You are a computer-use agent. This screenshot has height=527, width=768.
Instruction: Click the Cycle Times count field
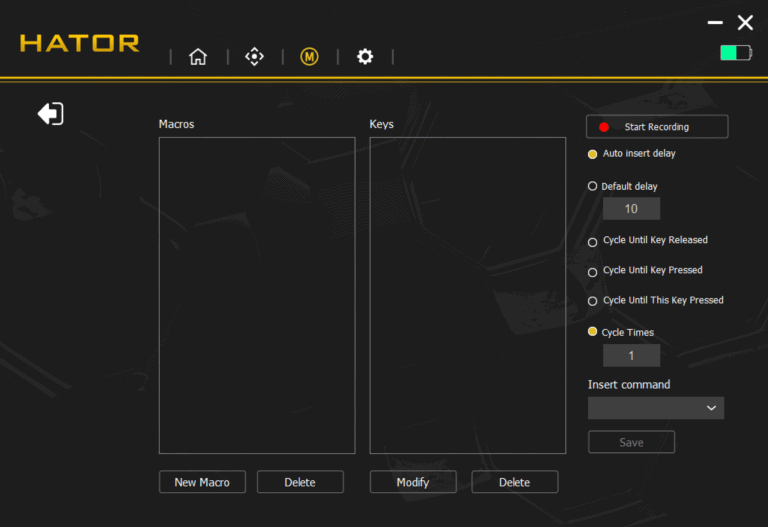point(631,356)
